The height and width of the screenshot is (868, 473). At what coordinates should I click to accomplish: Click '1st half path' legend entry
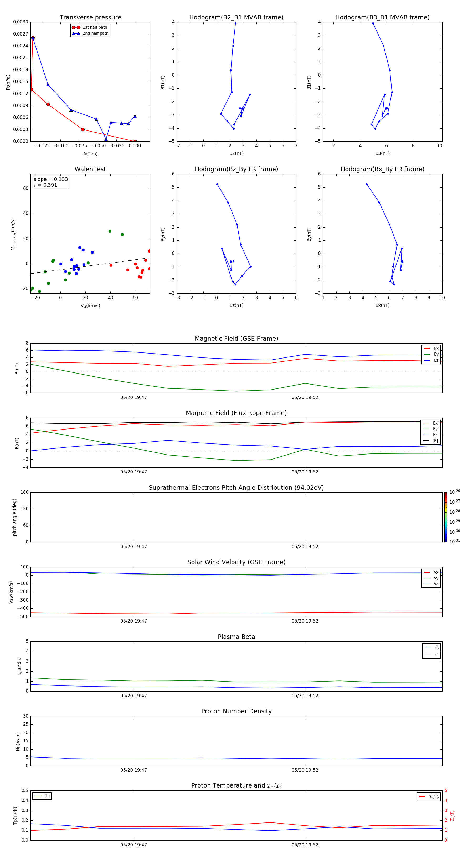[90, 27]
